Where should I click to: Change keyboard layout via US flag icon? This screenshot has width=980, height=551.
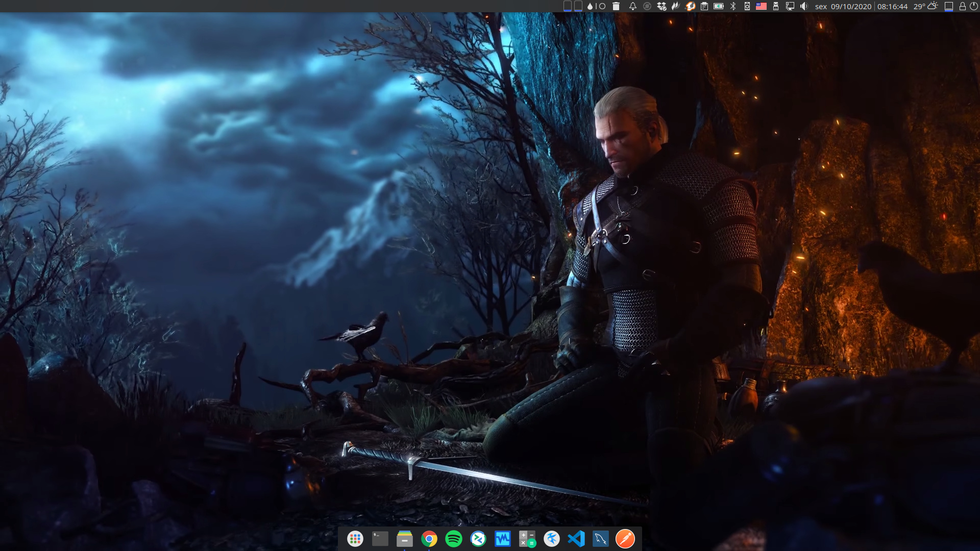point(761,6)
